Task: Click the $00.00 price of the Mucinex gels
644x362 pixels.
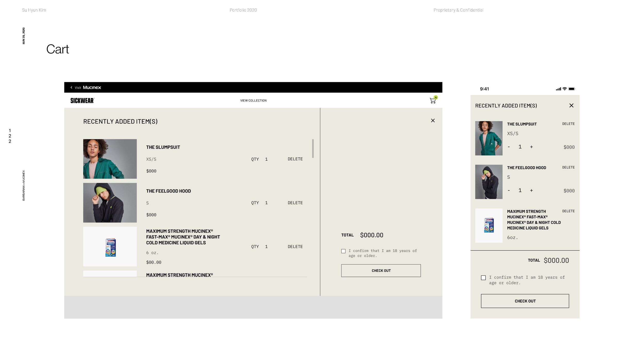Action: click(154, 262)
